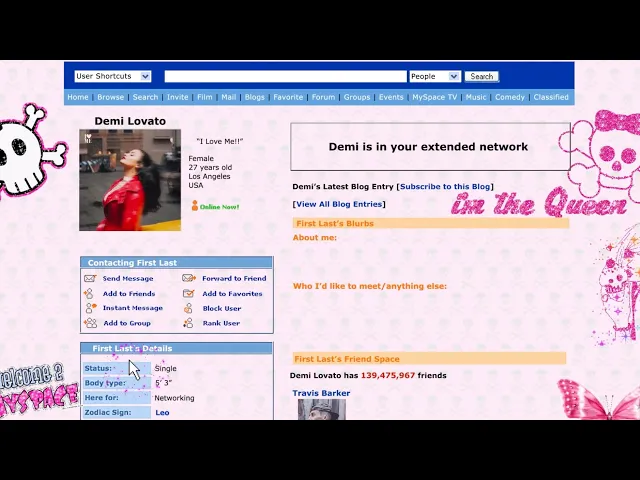The width and height of the screenshot is (640, 480).
Task: Open Music in the navigation bar
Action: coord(476,97)
